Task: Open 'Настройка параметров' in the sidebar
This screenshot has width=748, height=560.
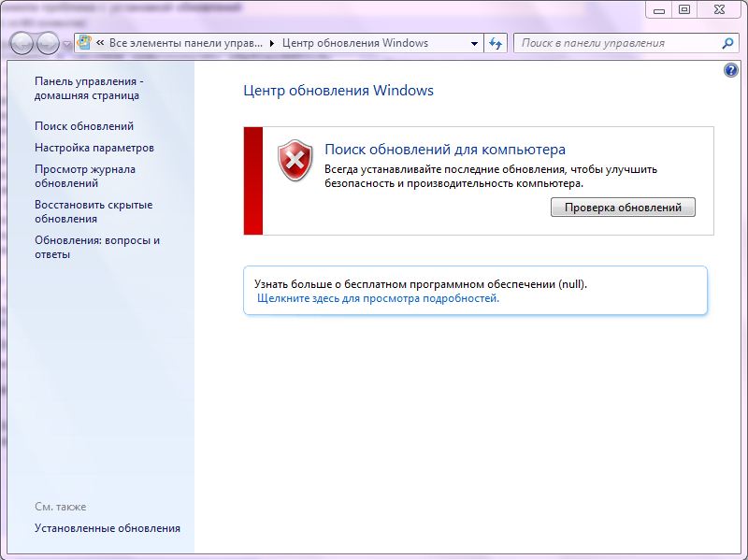Action: [94, 148]
